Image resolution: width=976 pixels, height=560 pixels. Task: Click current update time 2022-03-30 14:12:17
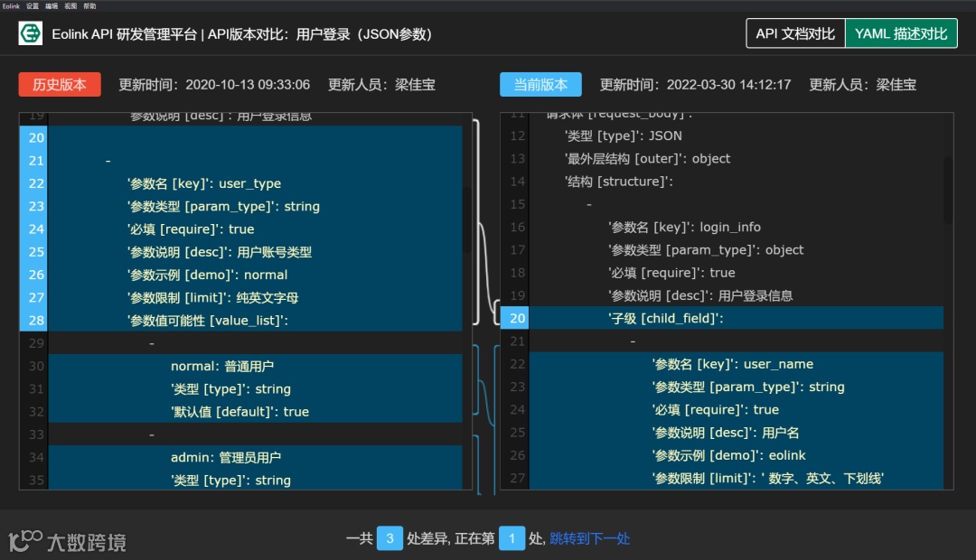tap(729, 85)
